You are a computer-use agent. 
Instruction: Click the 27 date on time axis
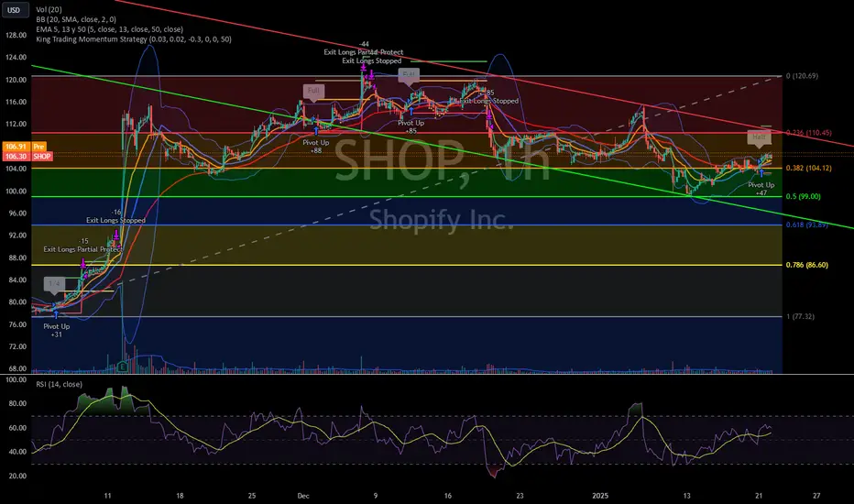coord(816,496)
